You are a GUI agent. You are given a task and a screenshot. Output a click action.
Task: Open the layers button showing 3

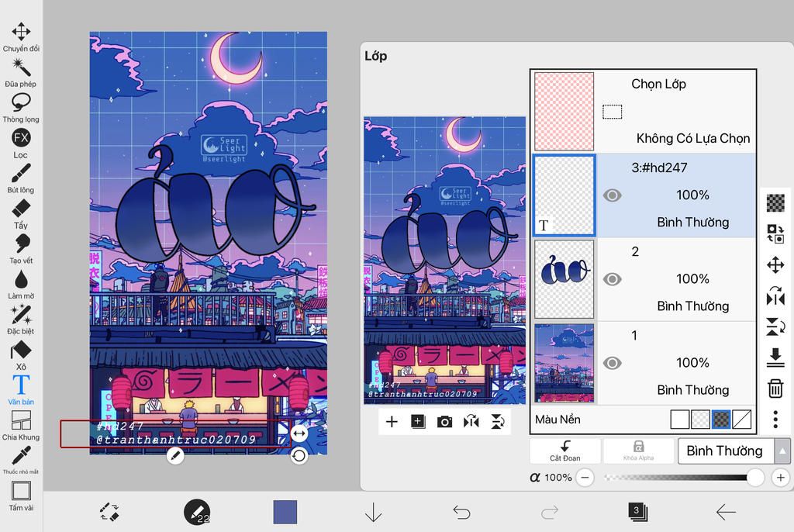pos(637,512)
